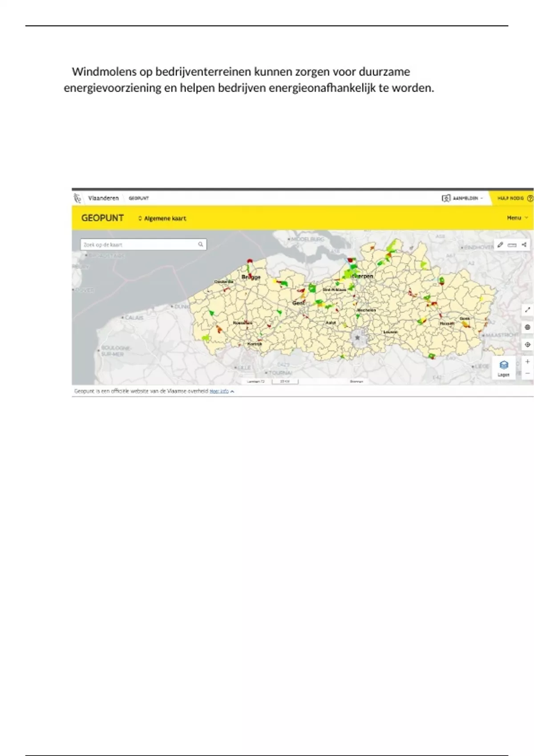
Task: Click the GEOPUNT breadcrumb item
Action: point(139,198)
